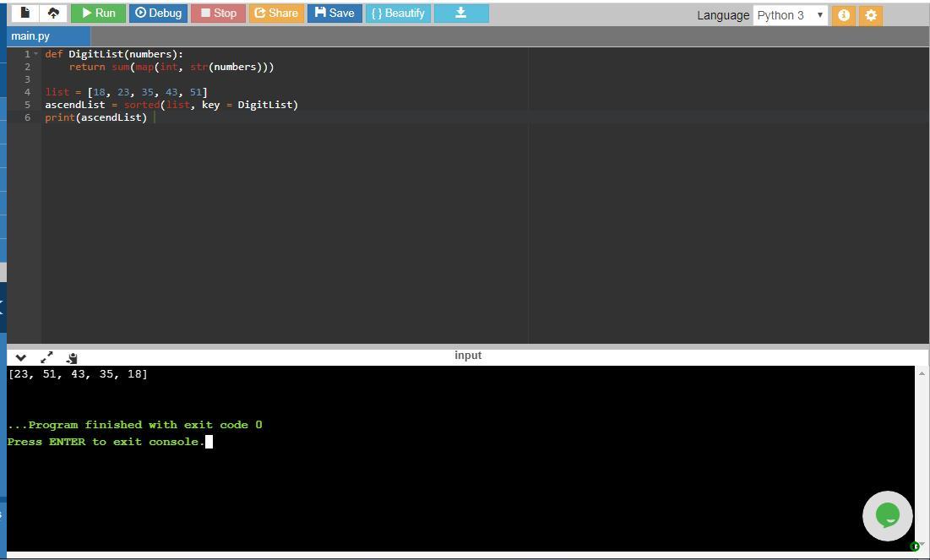Click the clear console icon
The image size is (930, 560).
point(72,357)
